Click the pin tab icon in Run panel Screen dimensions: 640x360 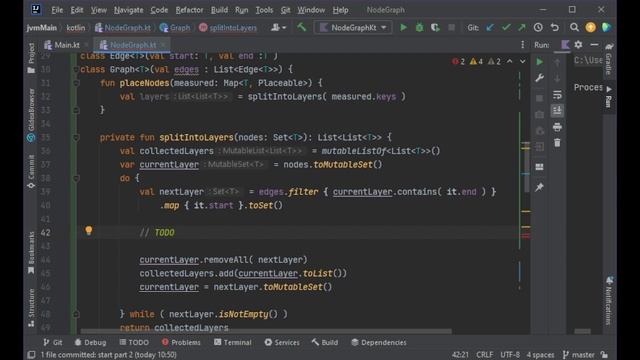pos(539,187)
